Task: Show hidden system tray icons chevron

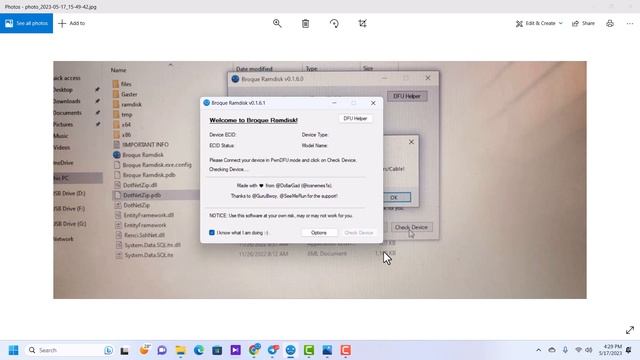Action: point(539,350)
